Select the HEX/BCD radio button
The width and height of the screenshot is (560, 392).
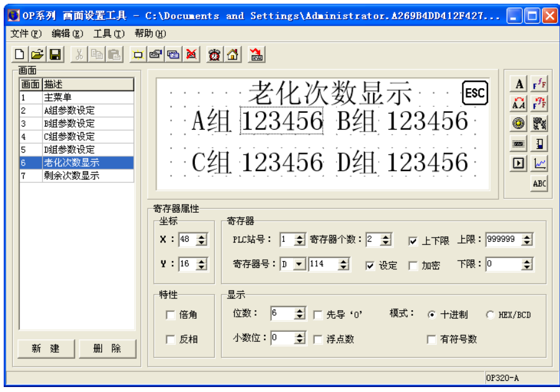(490, 315)
